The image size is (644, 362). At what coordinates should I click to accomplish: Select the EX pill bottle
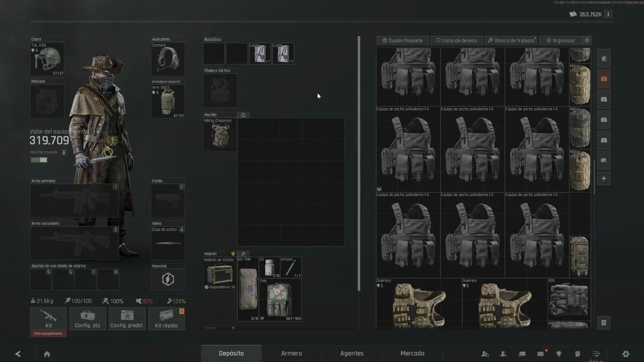click(x=269, y=267)
